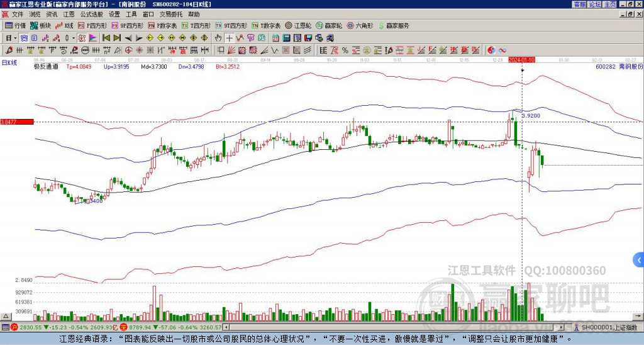Screen dimensions: 644x345
Task: Open the 江恩轮 Gann wheel
Action: pos(298,25)
